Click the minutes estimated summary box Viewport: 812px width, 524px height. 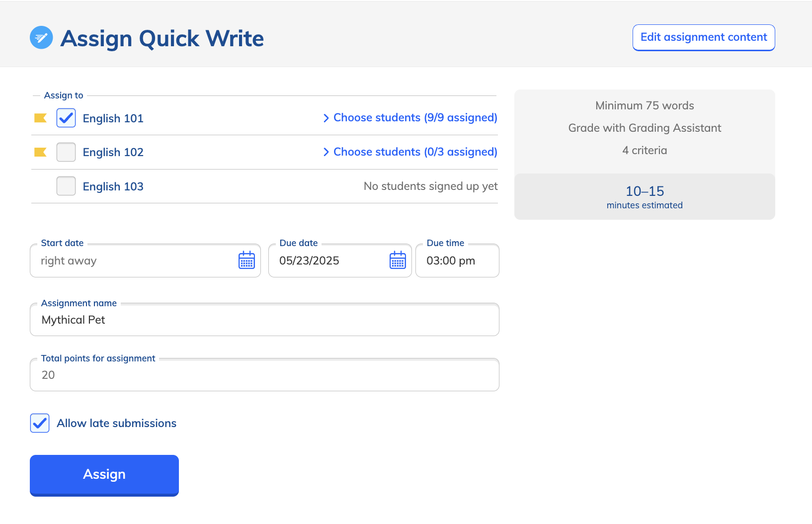644,197
